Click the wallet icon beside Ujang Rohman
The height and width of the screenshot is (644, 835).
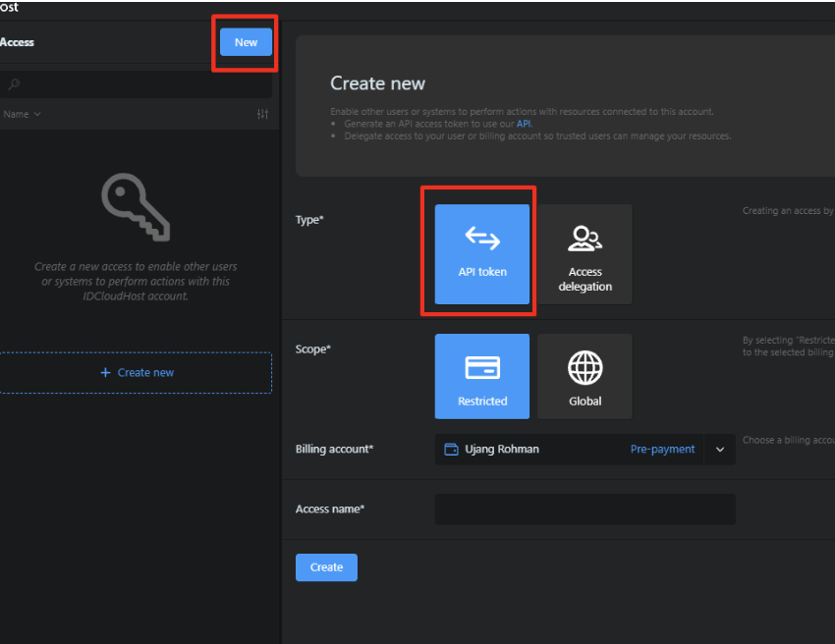(x=451, y=450)
